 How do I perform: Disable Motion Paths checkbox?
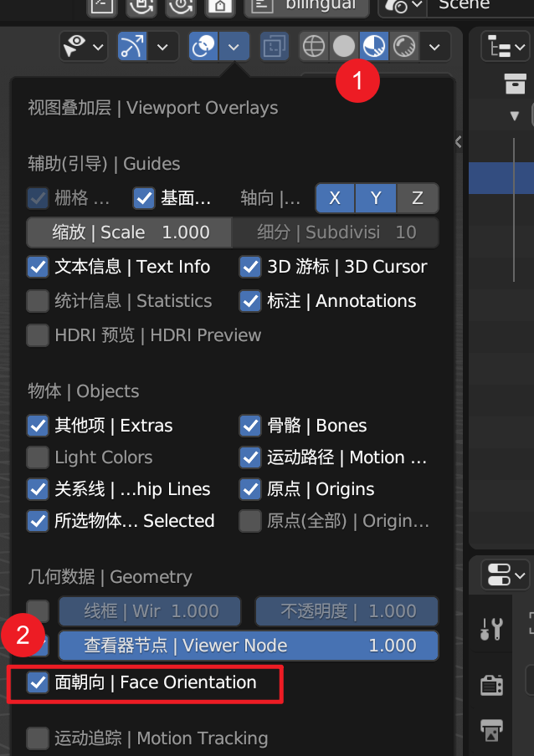pos(250,457)
